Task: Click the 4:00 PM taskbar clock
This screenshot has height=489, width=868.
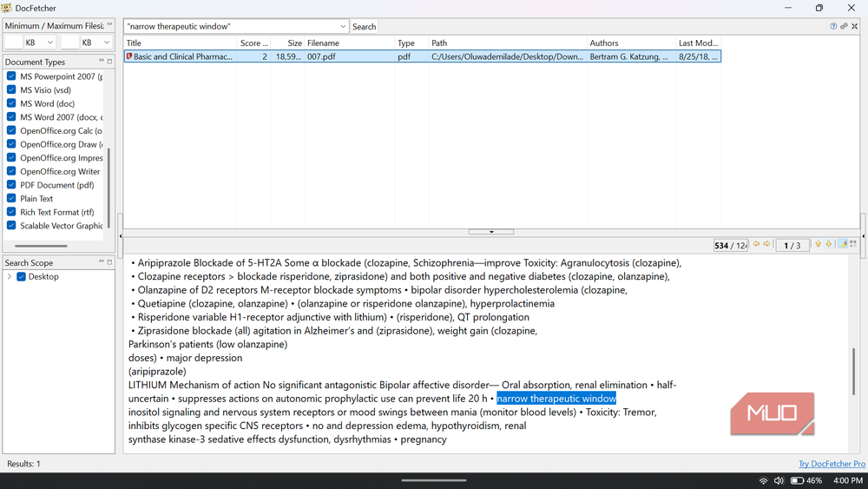Action: 847,480
